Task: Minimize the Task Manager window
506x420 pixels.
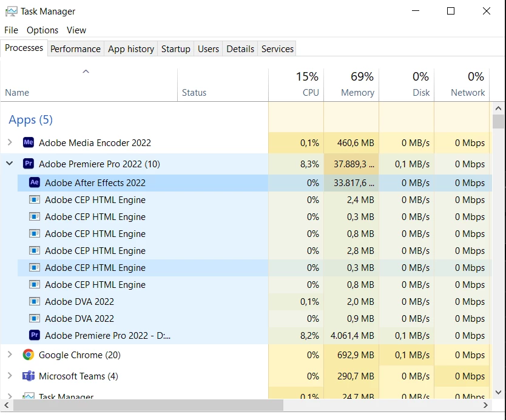Action: (x=416, y=11)
